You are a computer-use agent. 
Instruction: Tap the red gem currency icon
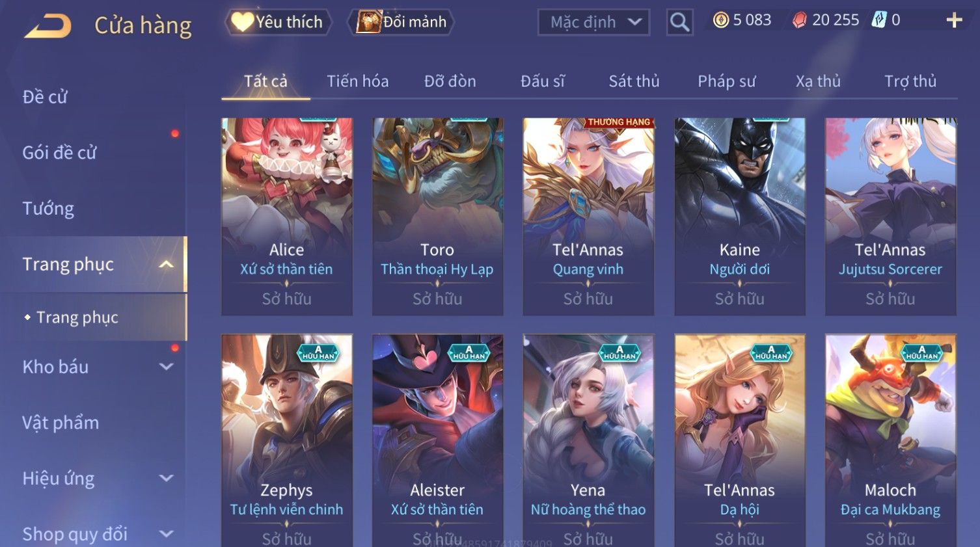799,20
